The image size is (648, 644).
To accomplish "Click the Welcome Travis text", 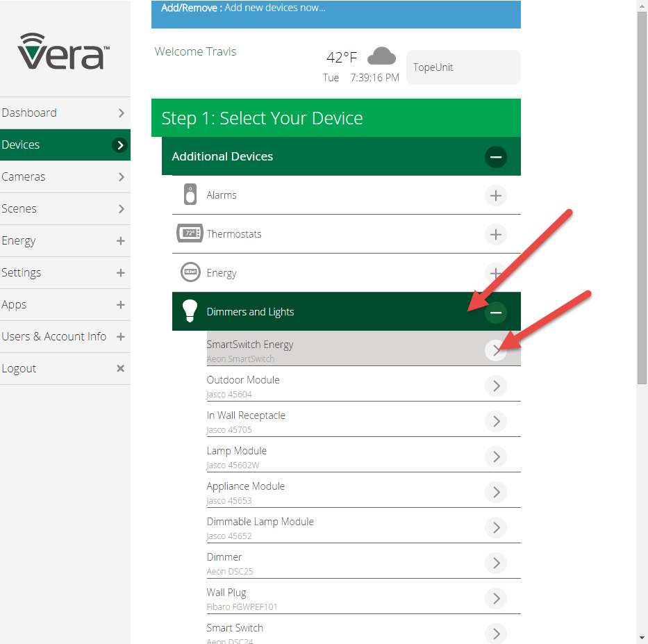I will [x=195, y=51].
